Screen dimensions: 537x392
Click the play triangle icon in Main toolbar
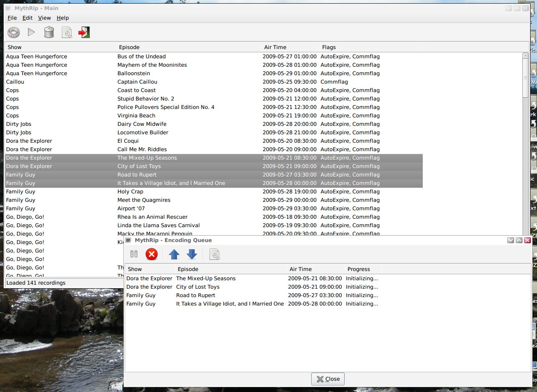pyautogui.click(x=31, y=32)
